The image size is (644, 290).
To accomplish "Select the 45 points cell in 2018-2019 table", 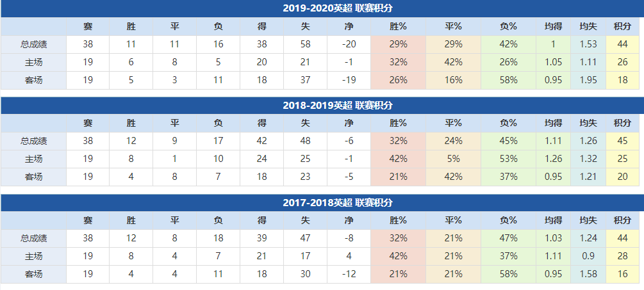I will tap(622, 141).
